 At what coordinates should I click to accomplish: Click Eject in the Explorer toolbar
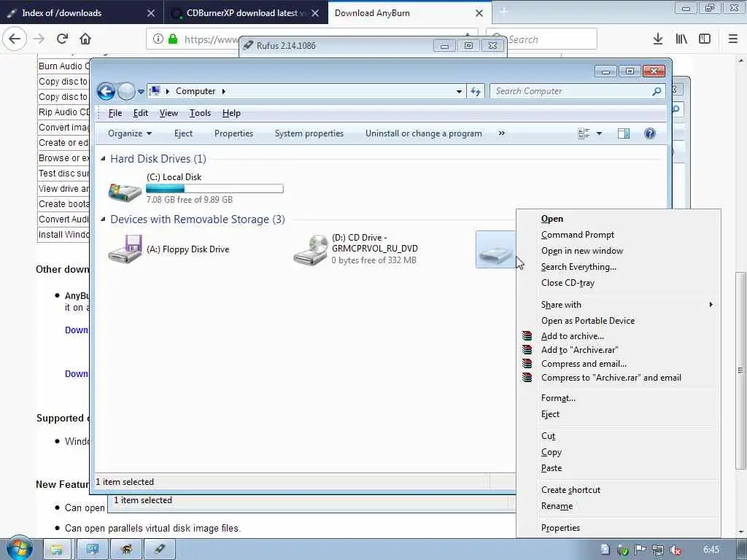point(183,133)
